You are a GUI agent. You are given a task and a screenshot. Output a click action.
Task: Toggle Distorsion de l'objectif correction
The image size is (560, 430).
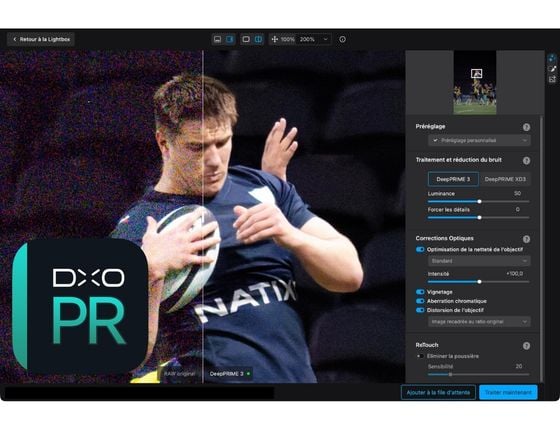(420, 310)
